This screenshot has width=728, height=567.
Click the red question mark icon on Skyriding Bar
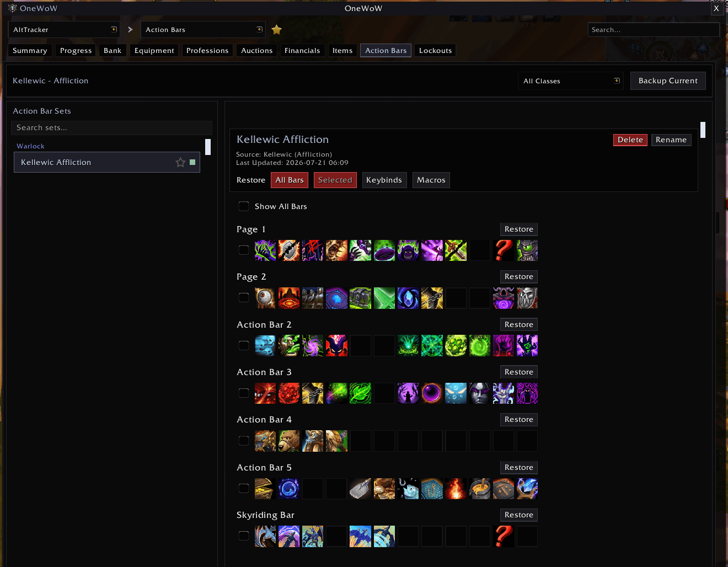click(504, 536)
